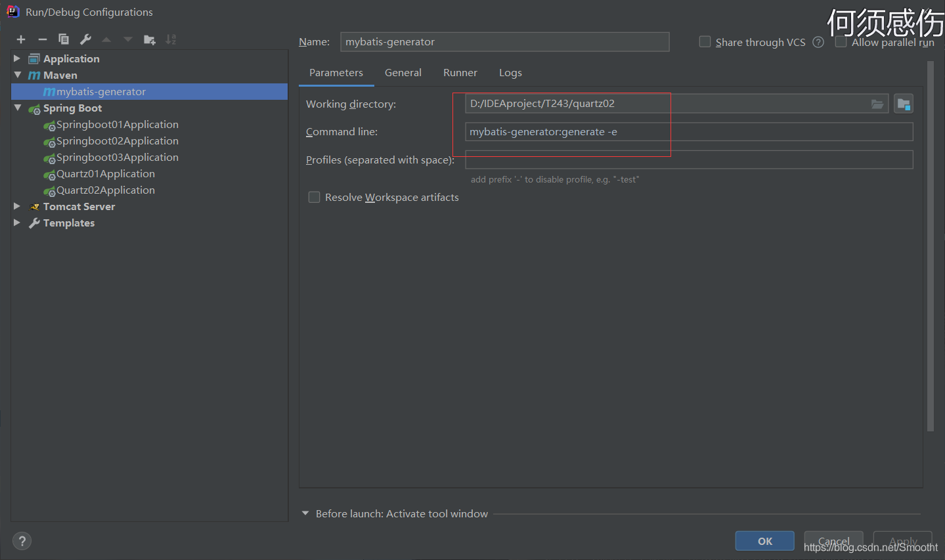Image resolution: width=945 pixels, height=560 pixels.
Task: Expand the Tomcat Server tree node
Action: [x=17, y=206]
